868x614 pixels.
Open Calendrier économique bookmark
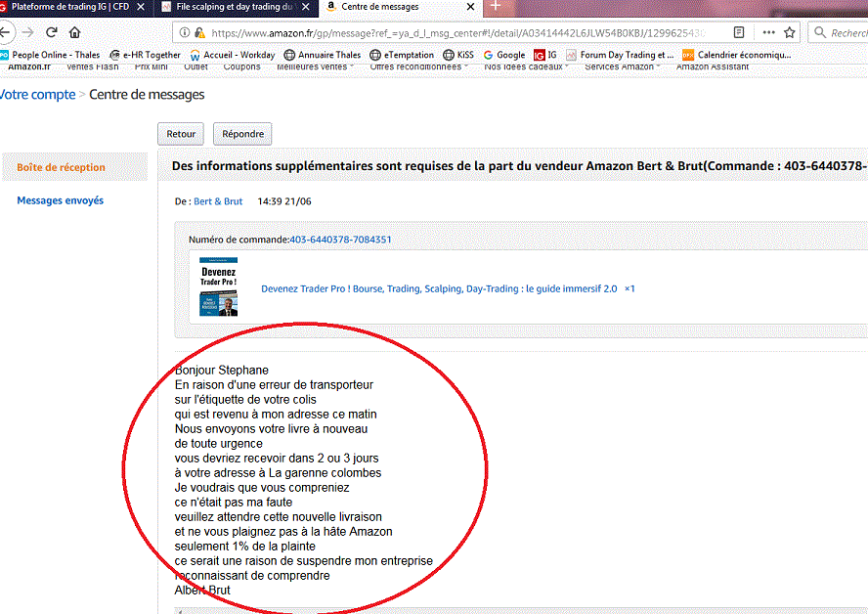737,55
